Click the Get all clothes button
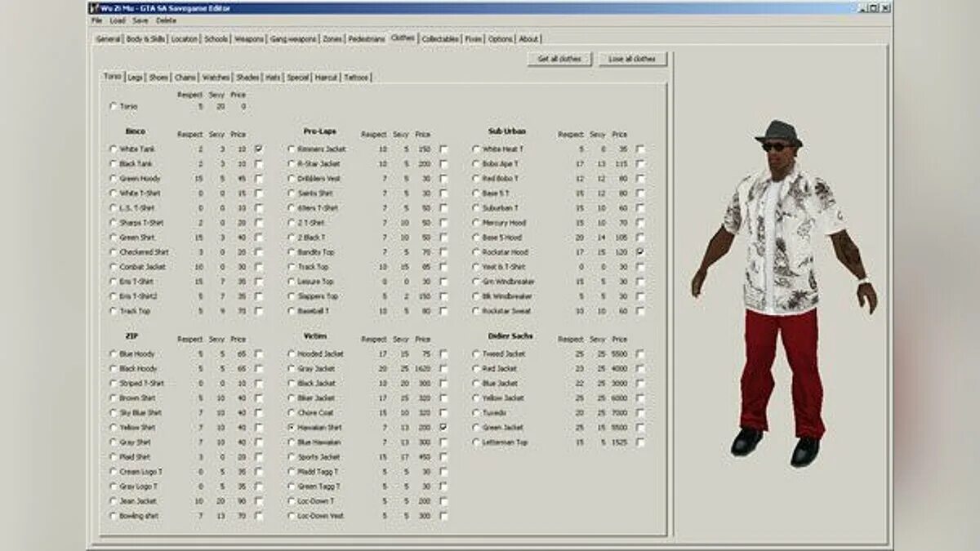The width and height of the screenshot is (980, 551). point(559,60)
